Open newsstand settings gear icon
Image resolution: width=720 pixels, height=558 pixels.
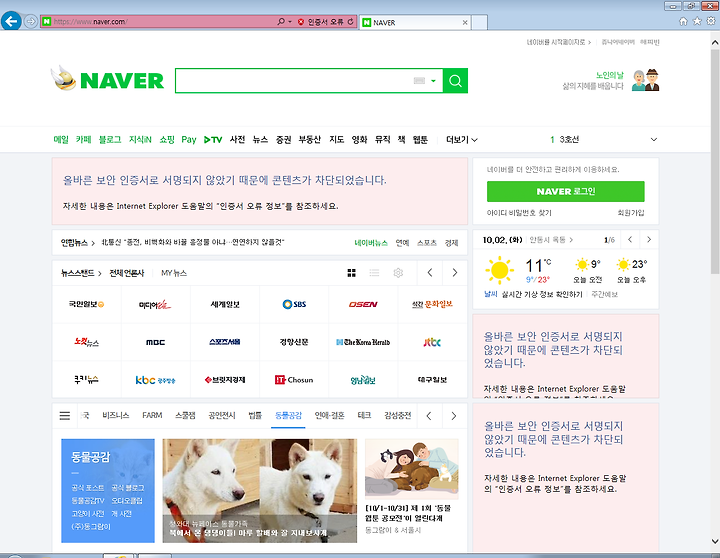[x=398, y=273]
